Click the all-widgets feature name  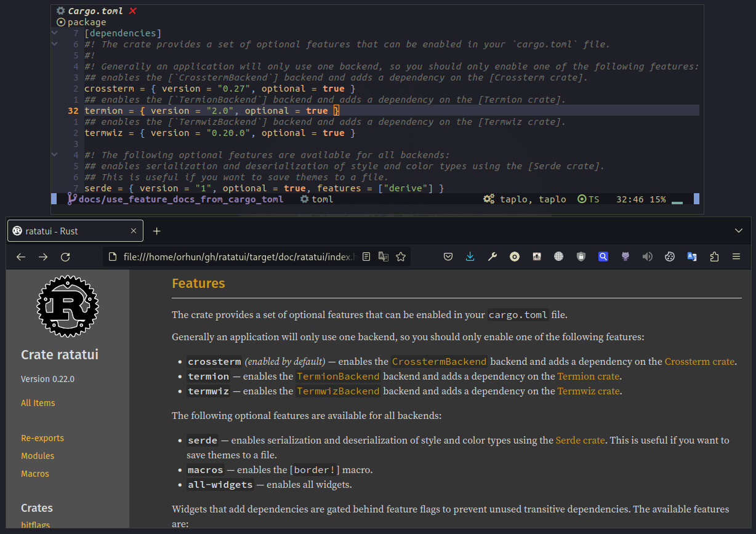pyautogui.click(x=220, y=485)
